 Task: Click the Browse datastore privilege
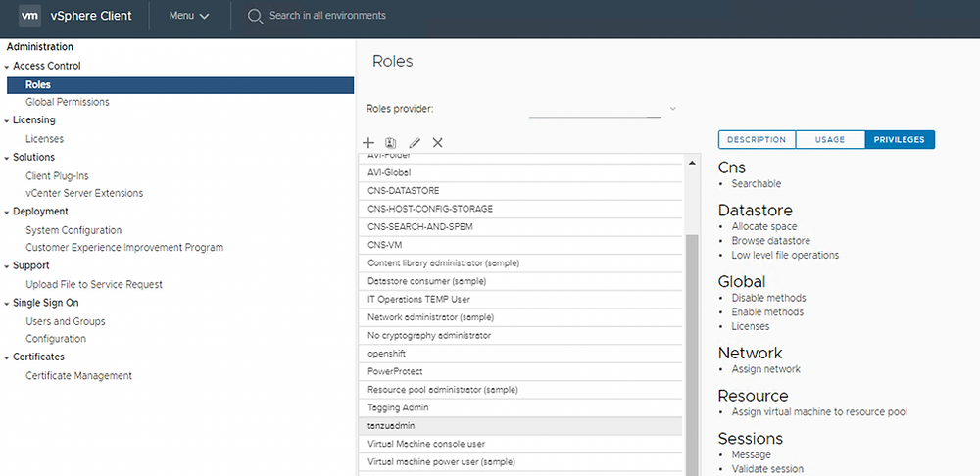coord(770,241)
